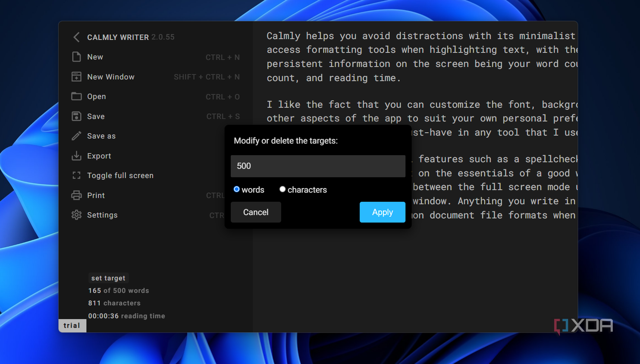Click the 'SHIFT + CTRL + N' shortcut text
Screen dimensions: 640x364
[207, 77]
